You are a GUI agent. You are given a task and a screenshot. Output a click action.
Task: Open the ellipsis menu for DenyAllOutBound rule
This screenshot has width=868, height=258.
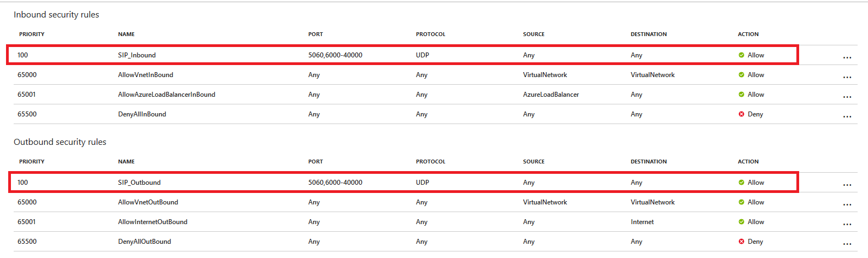click(x=847, y=244)
